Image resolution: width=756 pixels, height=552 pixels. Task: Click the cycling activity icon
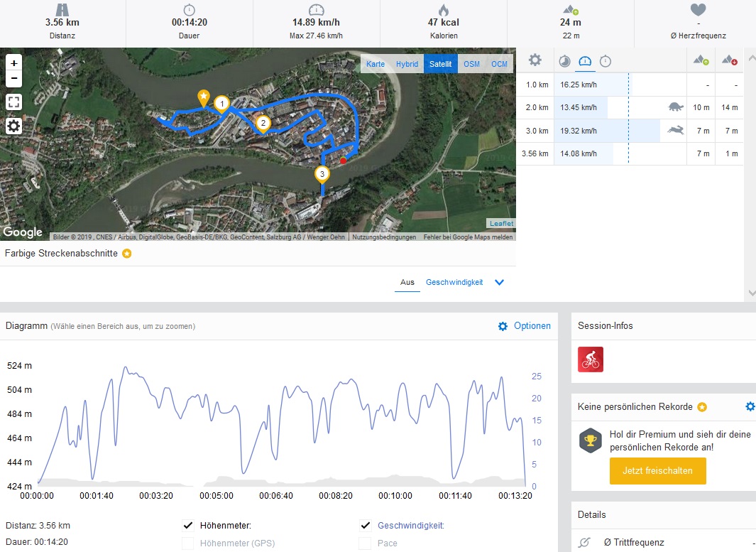[x=591, y=359]
